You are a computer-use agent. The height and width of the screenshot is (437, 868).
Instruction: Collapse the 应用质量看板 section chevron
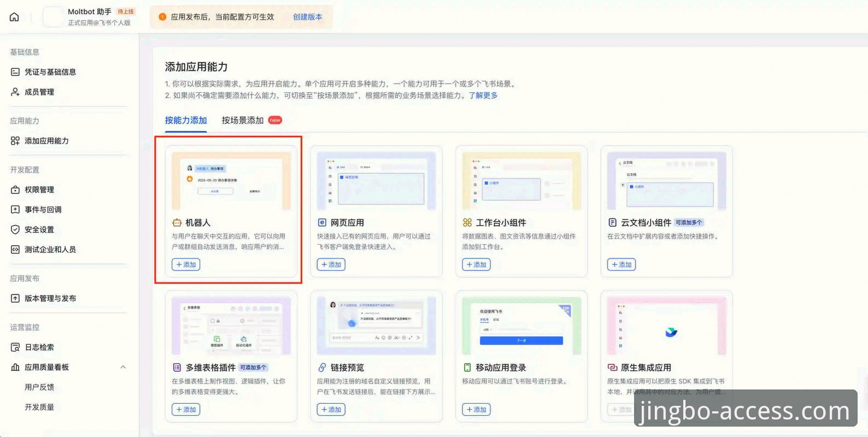click(123, 367)
